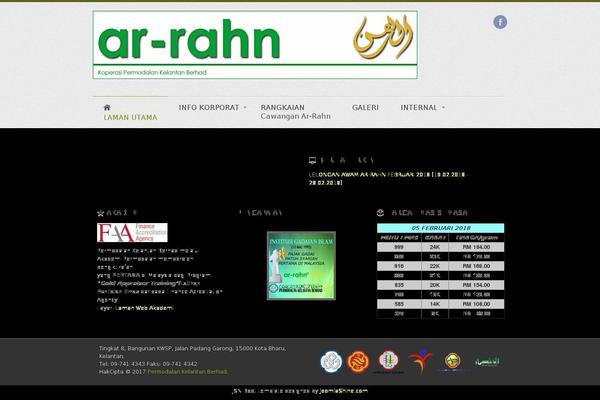Click the 20K karat cell
The width and height of the screenshot is (600, 400).
(x=435, y=285)
